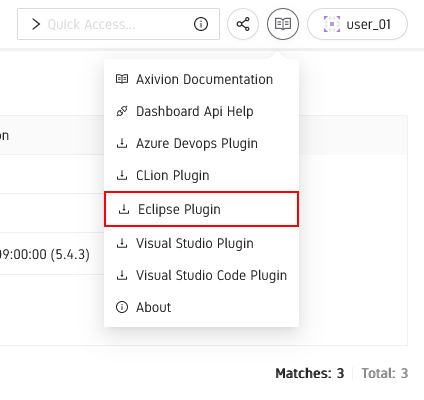The image size is (424, 400).
Task: Click the user_01 avatar icon
Action: (x=332, y=24)
